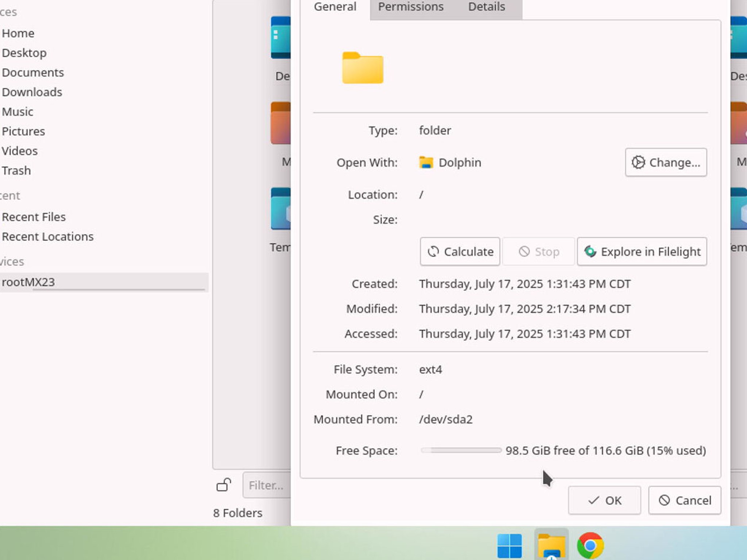
Task: Click the prohibition icon on Cancel button
Action: pos(664,500)
